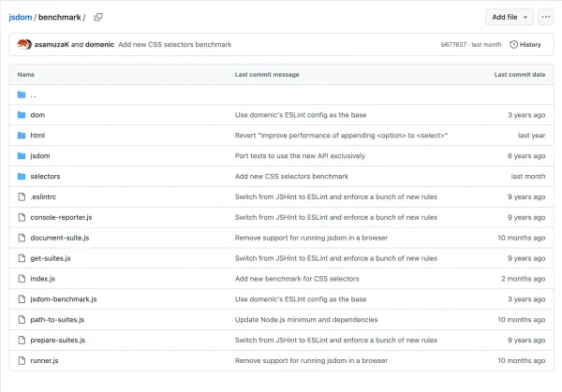Open runner.js
This screenshot has width=562, height=392.
[44, 360]
